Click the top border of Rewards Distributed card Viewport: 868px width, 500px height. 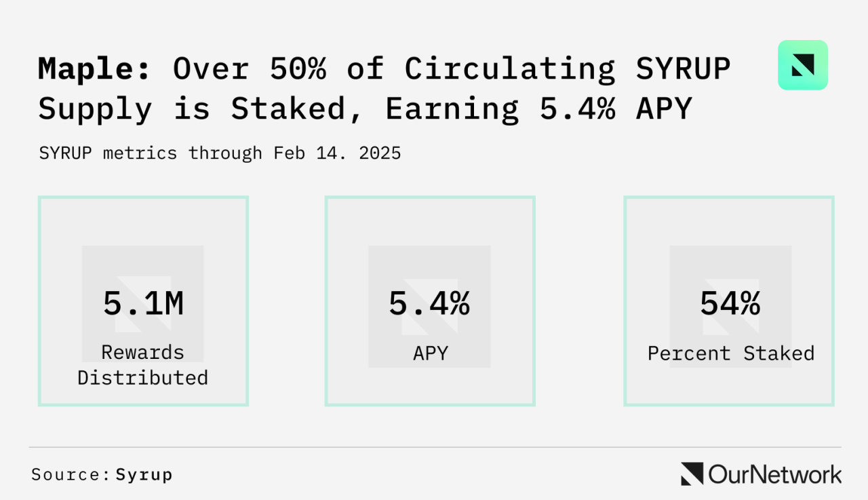(143, 197)
